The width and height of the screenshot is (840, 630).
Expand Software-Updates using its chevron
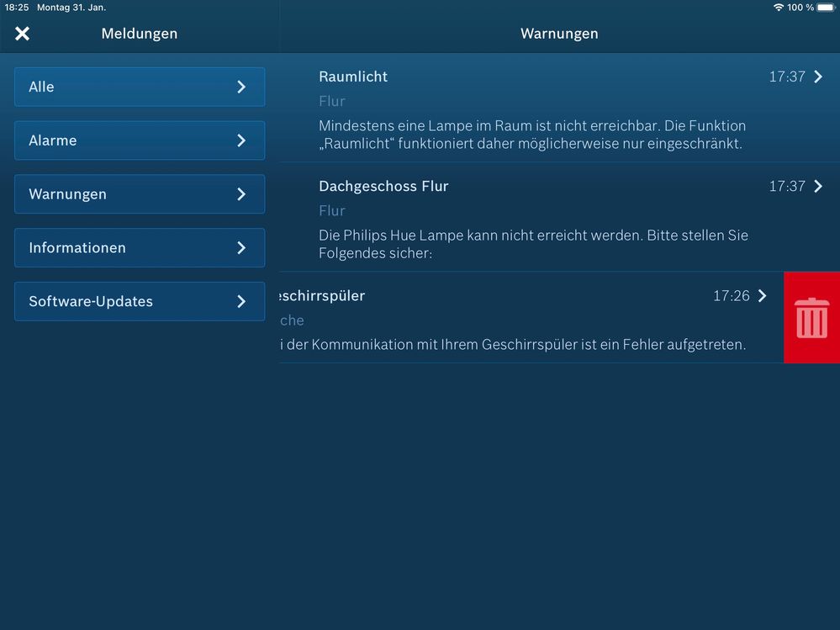[x=241, y=301]
